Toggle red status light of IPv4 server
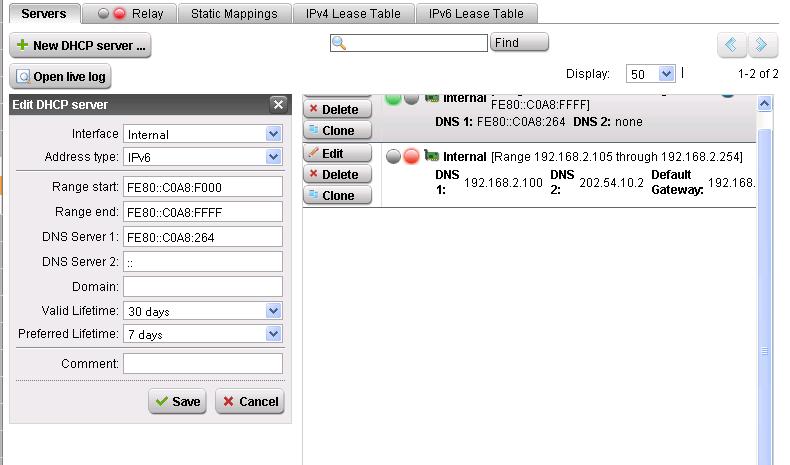 (x=411, y=156)
